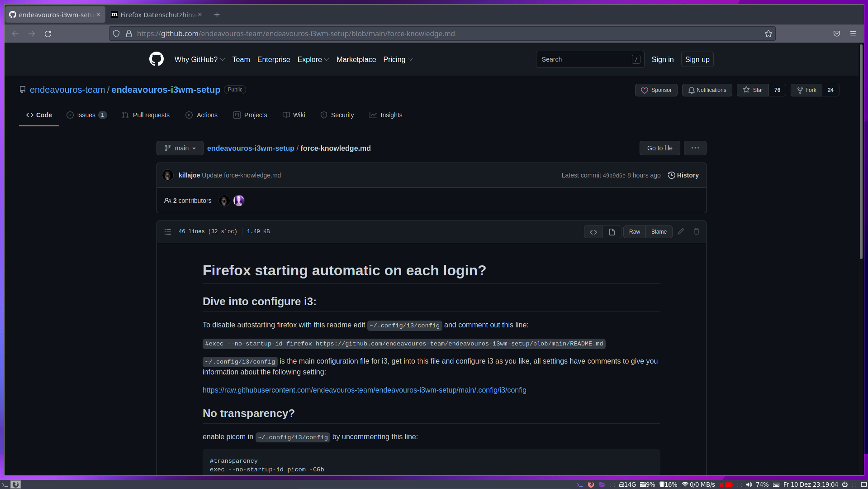Switch to the Pull requests tab
Screen dimensions: 868x489
pos(146,115)
